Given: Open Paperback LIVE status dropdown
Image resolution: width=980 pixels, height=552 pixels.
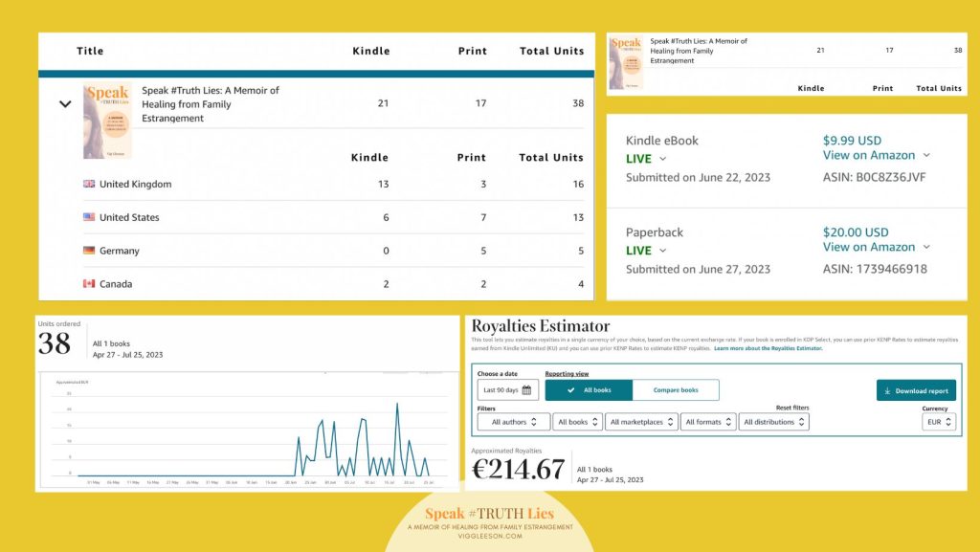Looking at the screenshot, I should coord(646,251).
